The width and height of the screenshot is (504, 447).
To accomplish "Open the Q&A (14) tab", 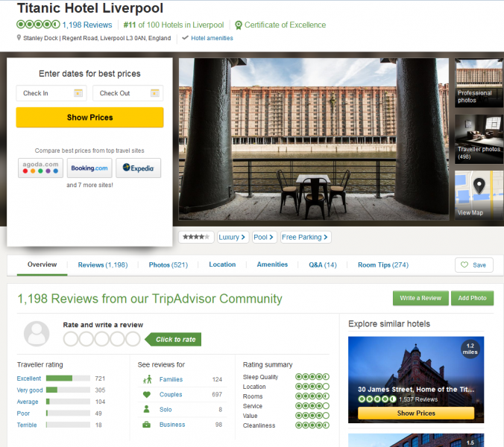I will [323, 265].
